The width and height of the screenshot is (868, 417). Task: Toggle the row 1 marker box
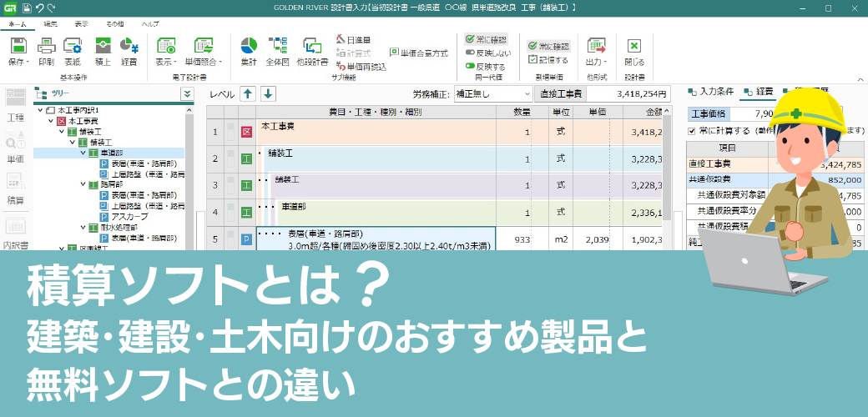click(x=231, y=132)
